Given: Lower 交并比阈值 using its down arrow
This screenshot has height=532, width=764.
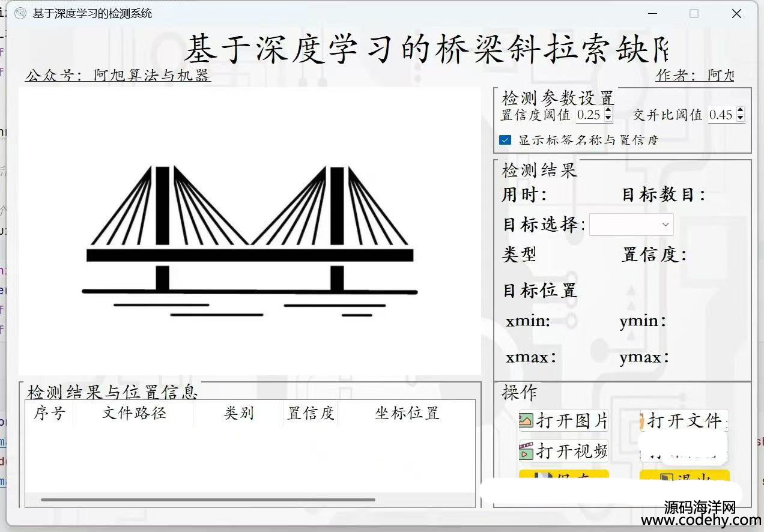Looking at the screenshot, I should (740, 118).
